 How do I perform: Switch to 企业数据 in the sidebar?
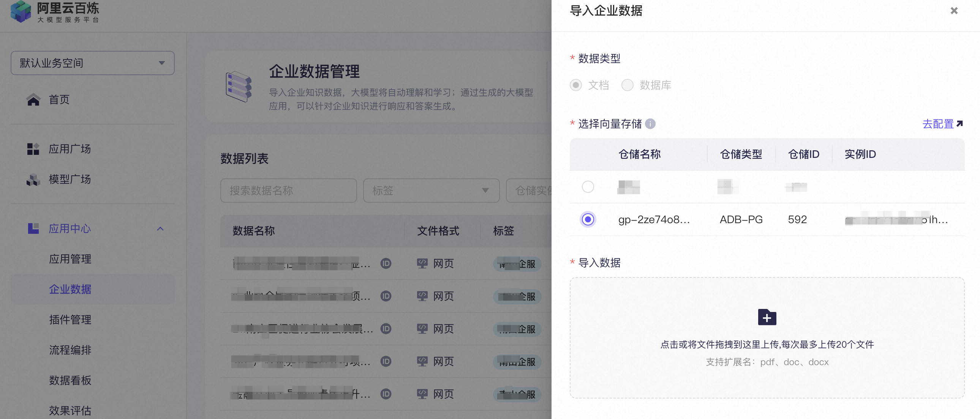coord(70,289)
